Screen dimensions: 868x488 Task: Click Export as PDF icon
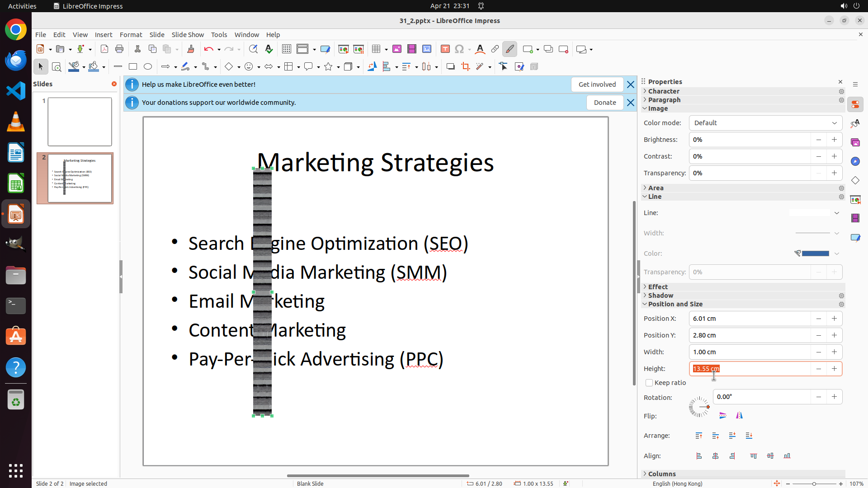(x=104, y=49)
